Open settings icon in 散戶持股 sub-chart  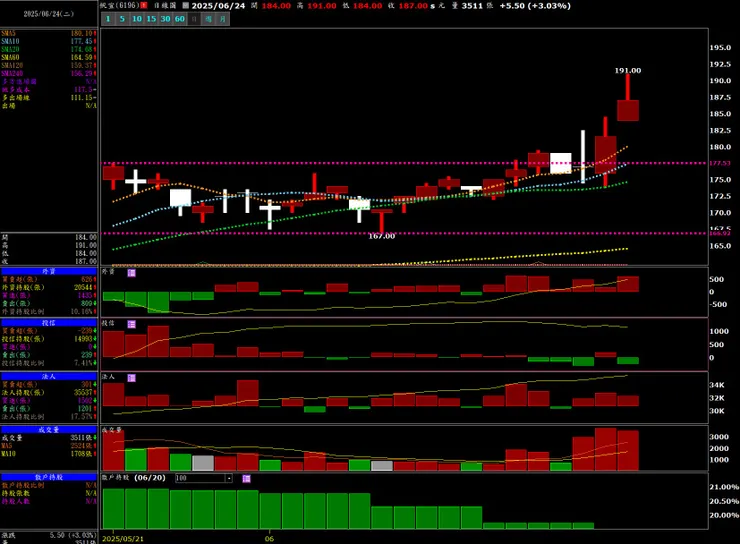[x=246, y=478]
